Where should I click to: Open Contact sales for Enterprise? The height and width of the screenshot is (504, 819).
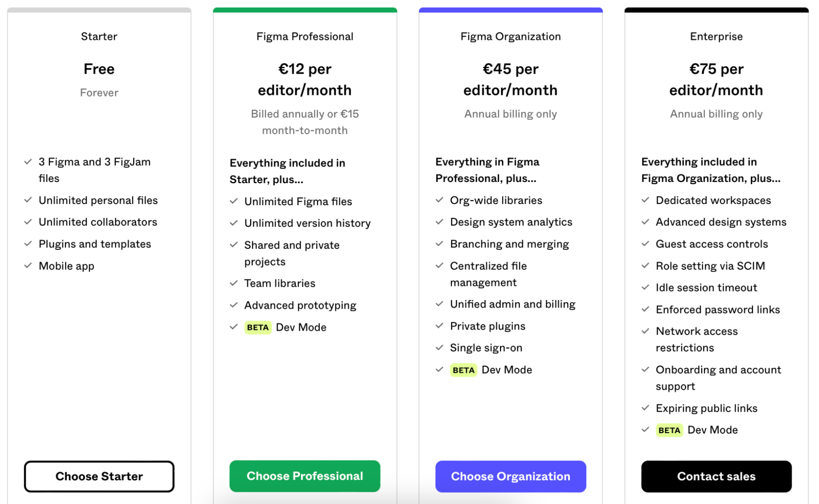click(716, 476)
